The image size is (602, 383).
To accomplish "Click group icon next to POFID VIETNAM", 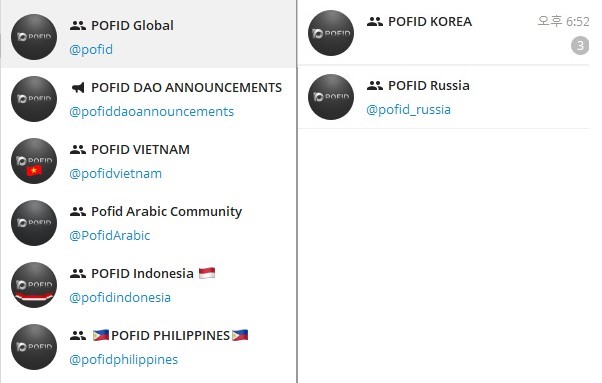I will point(78,150).
